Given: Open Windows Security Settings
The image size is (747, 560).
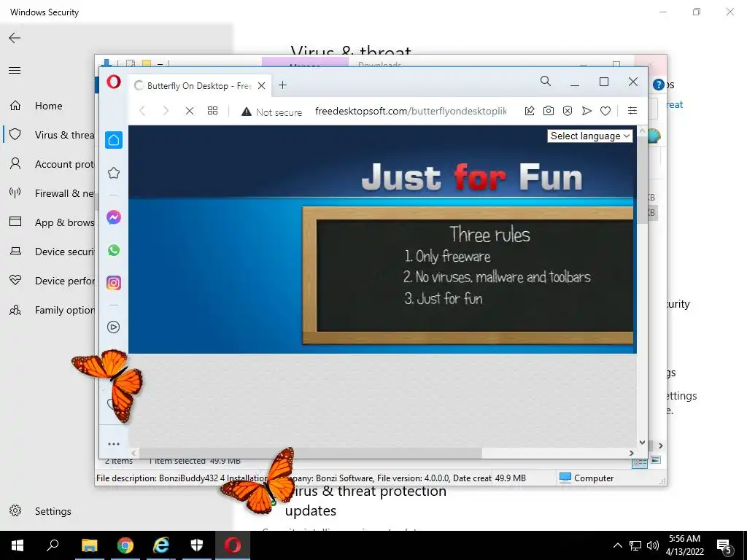Looking at the screenshot, I should [40, 511].
